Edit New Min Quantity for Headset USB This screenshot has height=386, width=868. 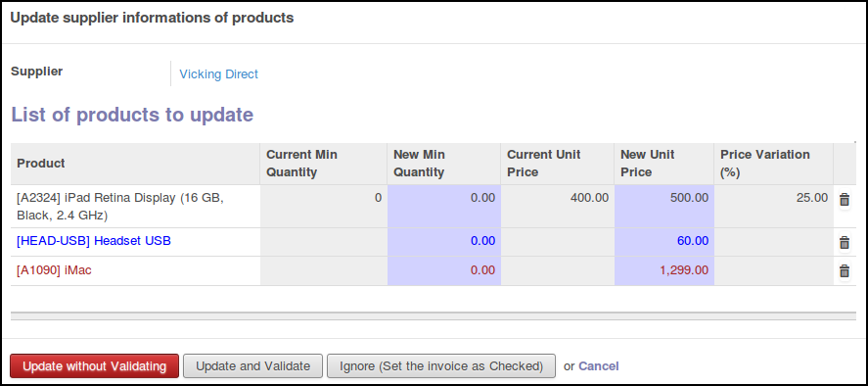[444, 242]
